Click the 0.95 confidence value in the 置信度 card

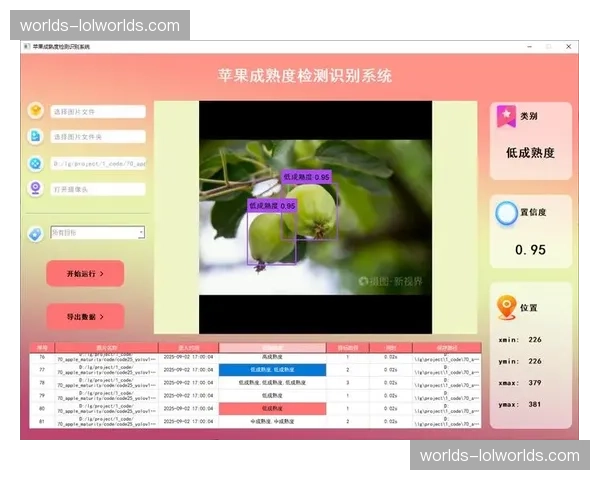click(530, 250)
